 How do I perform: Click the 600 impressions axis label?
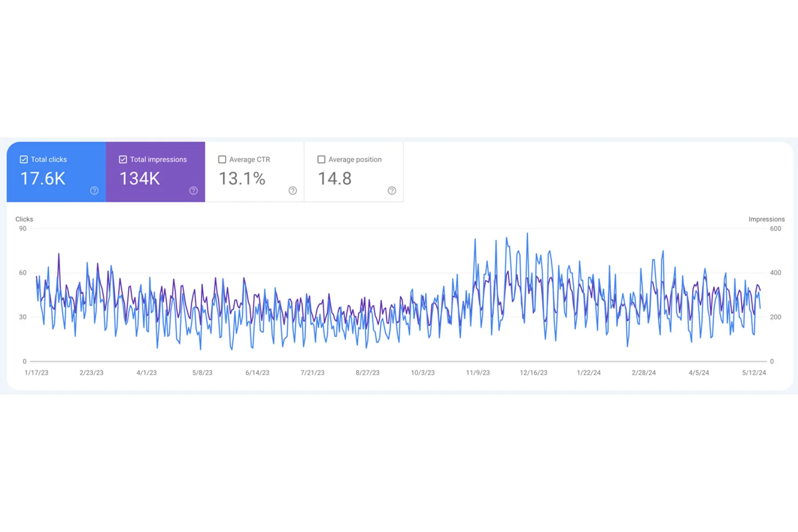click(x=775, y=229)
